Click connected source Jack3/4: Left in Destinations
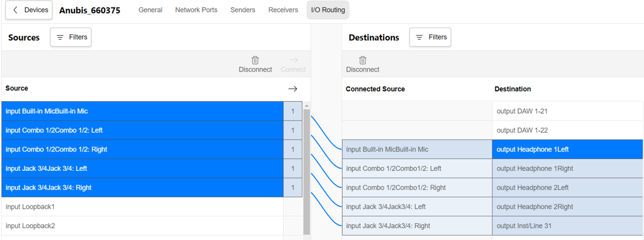This screenshot has height=240, width=644. (x=417, y=207)
